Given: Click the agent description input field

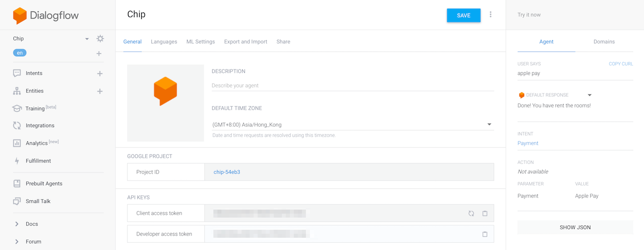Looking at the screenshot, I should (x=352, y=86).
